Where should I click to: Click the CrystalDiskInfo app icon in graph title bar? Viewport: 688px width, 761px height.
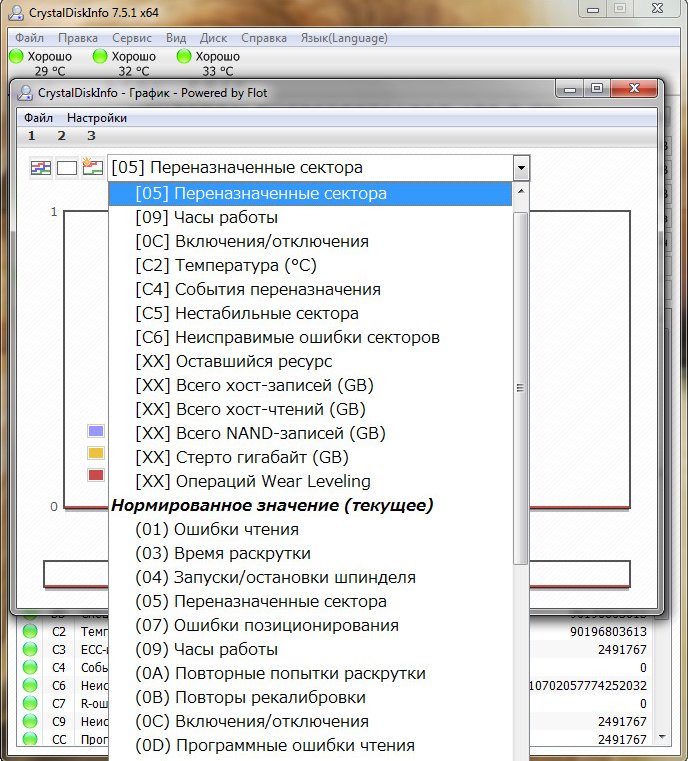point(25,92)
